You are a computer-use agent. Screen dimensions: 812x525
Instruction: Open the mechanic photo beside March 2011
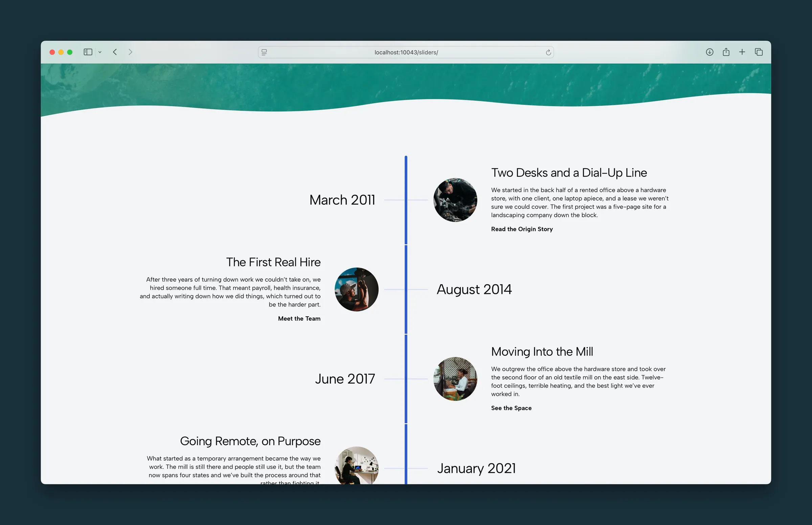pyautogui.click(x=455, y=200)
